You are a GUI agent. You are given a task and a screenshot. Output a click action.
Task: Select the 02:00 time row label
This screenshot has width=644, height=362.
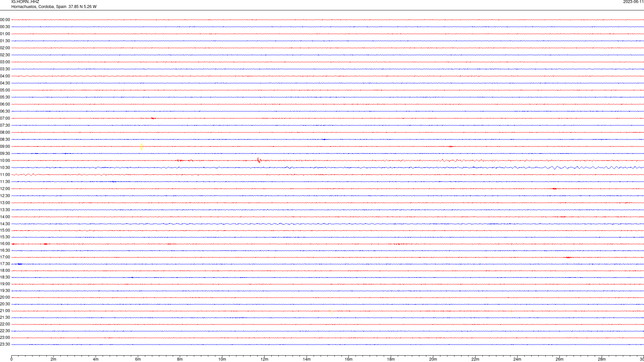pyautogui.click(x=5, y=48)
